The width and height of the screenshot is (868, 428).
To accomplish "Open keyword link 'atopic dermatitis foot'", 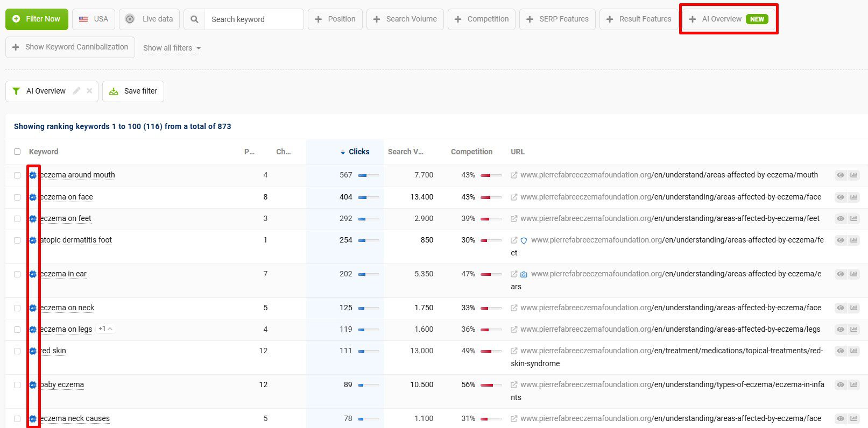I will 76,240.
